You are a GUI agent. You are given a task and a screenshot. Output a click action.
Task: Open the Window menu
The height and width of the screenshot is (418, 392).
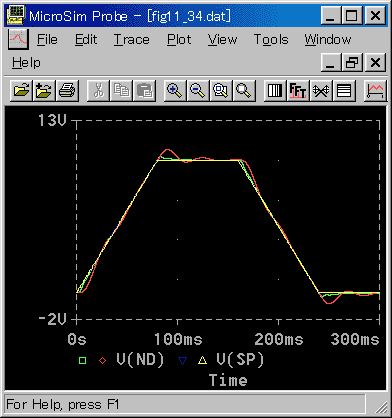click(328, 40)
